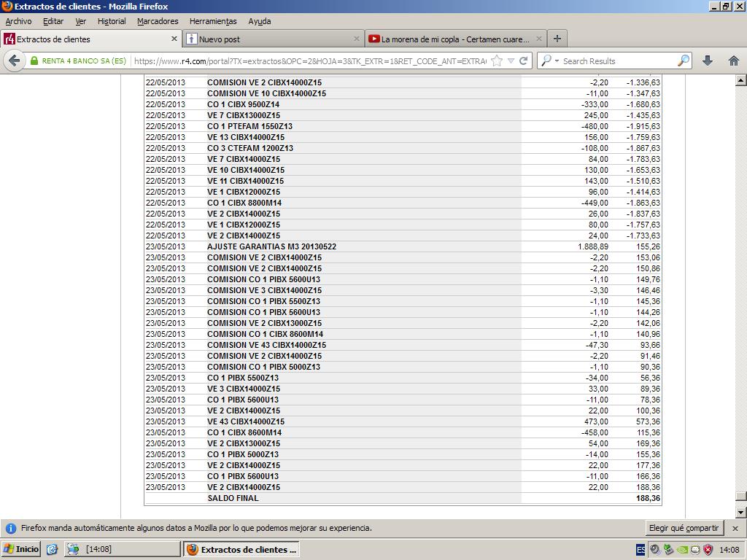Screen dimensions: 747x560
Task: Click the VE 13 CIBX14000Z15 entry
Action: pyautogui.click(x=245, y=137)
